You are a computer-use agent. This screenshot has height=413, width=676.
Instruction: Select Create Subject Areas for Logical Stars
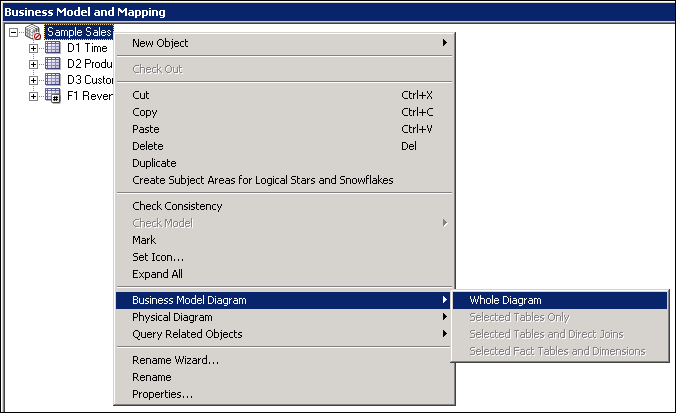262,180
